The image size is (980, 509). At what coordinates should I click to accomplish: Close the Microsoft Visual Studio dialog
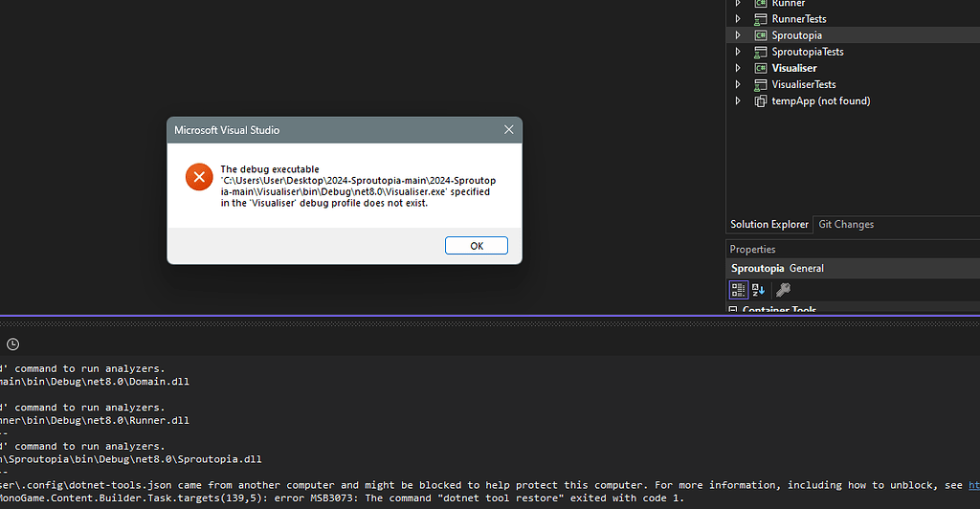508,130
